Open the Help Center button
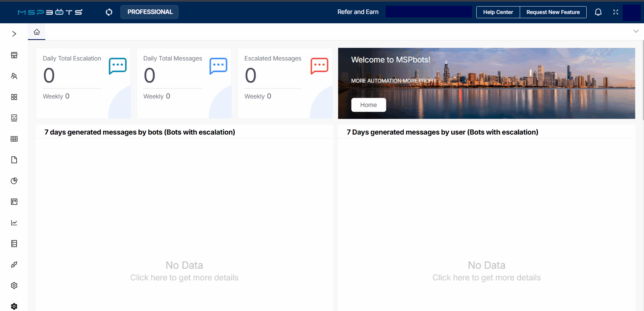The height and width of the screenshot is (311, 644). coord(498,12)
